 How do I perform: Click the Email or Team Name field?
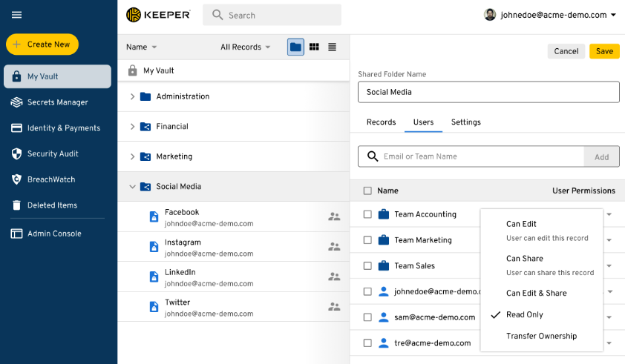click(x=471, y=156)
